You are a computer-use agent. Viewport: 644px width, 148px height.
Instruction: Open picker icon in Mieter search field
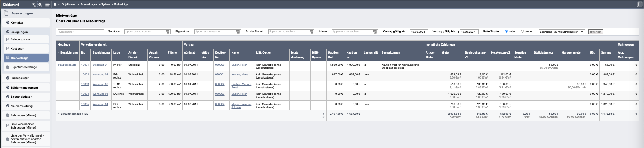point(375,32)
